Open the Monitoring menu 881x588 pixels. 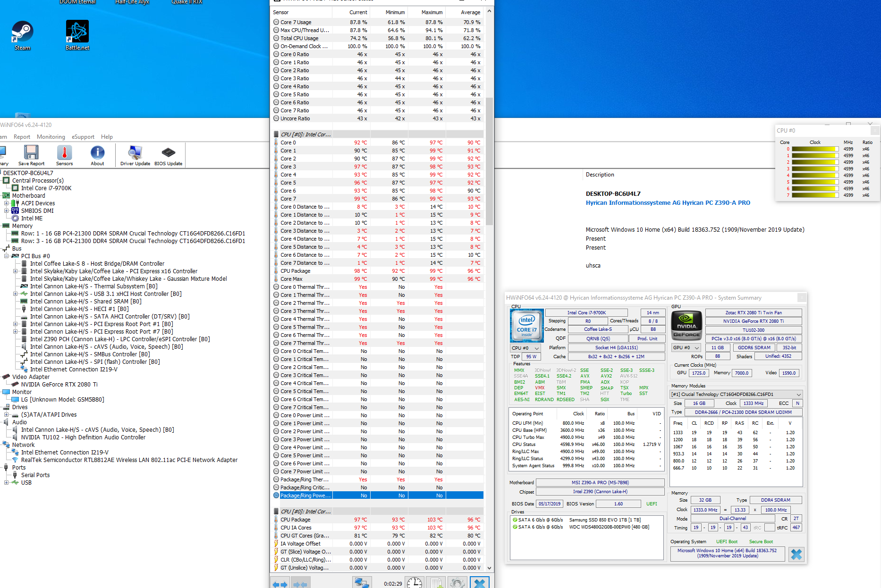(x=51, y=137)
